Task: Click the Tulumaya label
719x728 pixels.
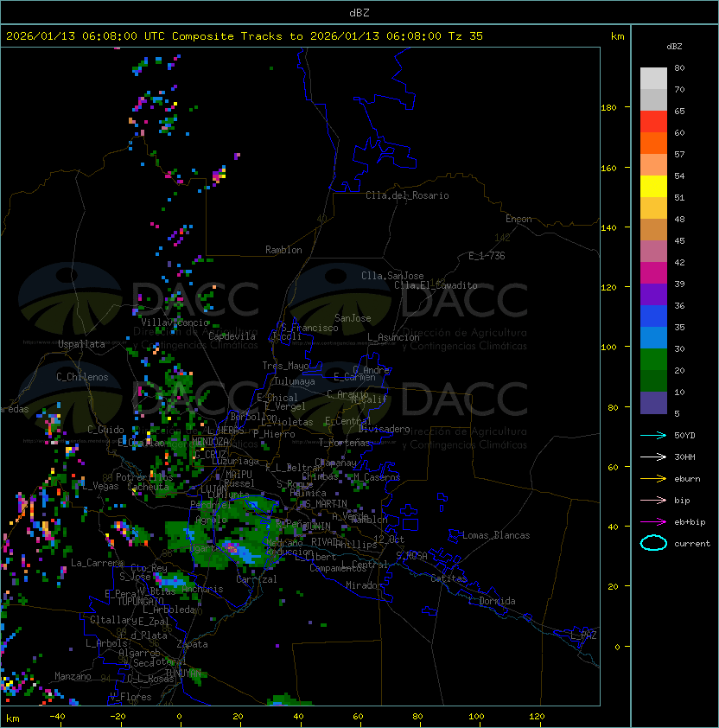Action: 295,381
